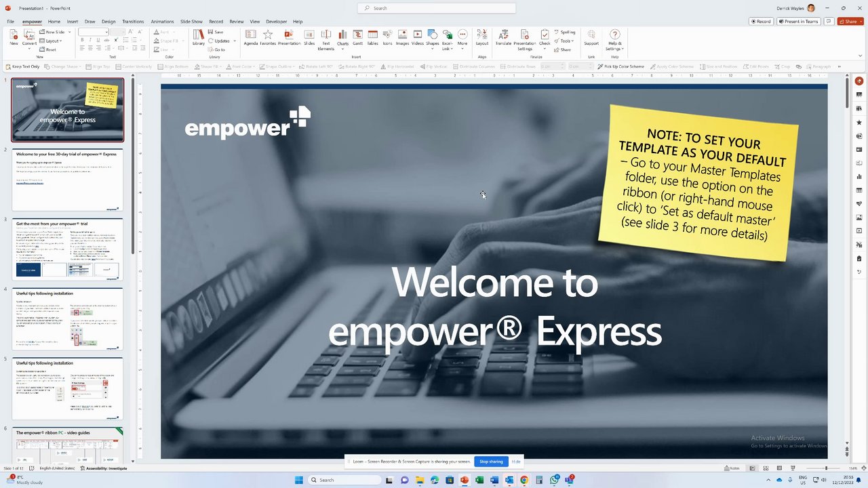This screenshot has width=868, height=488.
Task: Click Share in the Finalize group
Action: pos(563,49)
